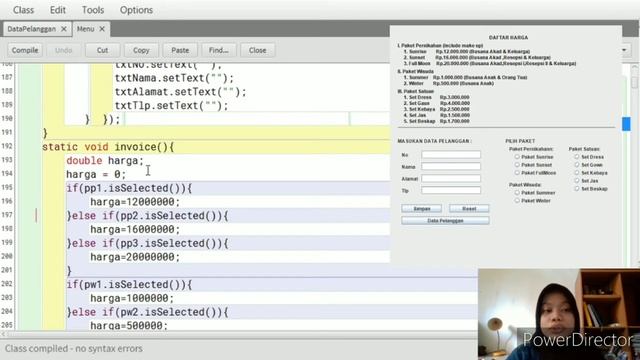
Task: Click the Nama input field
Action: pyautogui.click(x=451, y=167)
